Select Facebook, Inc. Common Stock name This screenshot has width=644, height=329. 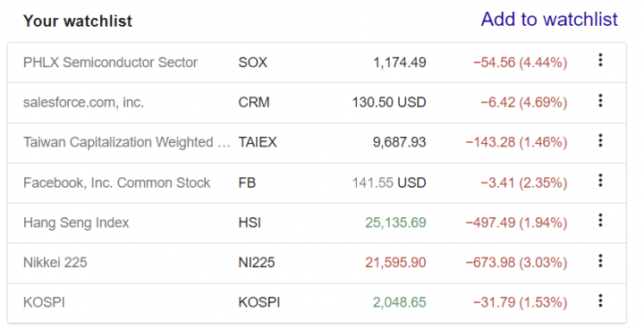[116, 182]
